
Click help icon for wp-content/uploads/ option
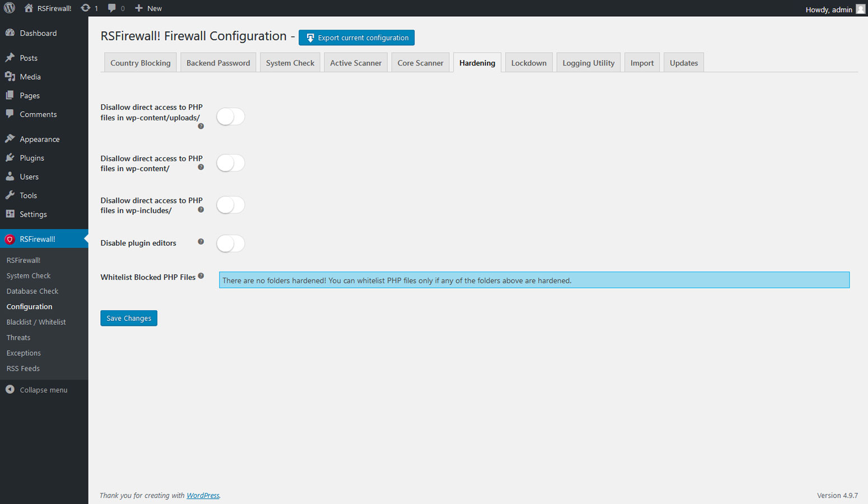pyautogui.click(x=201, y=126)
